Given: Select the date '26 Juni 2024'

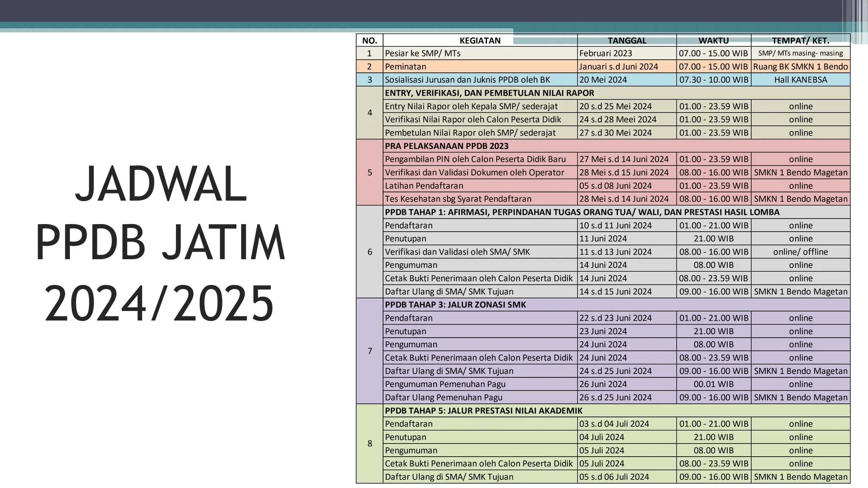Looking at the screenshot, I should 627,384.
